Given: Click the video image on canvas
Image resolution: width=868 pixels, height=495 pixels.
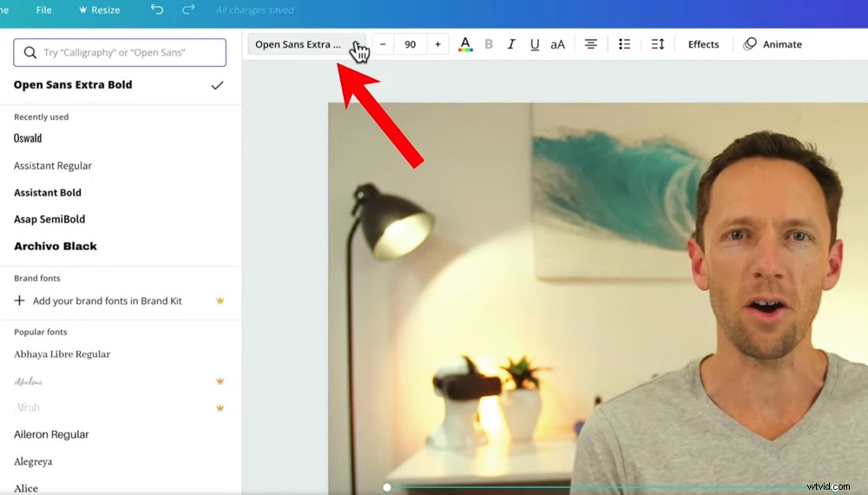Looking at the screenshot, I should [598, 298].
